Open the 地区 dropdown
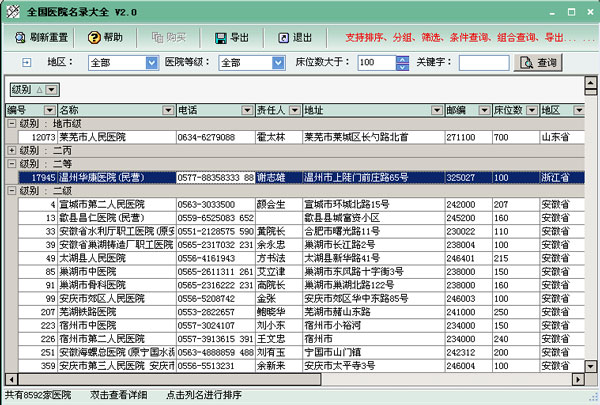The height and width of the screenshot is (405, 600). click(x=149, y=62)
